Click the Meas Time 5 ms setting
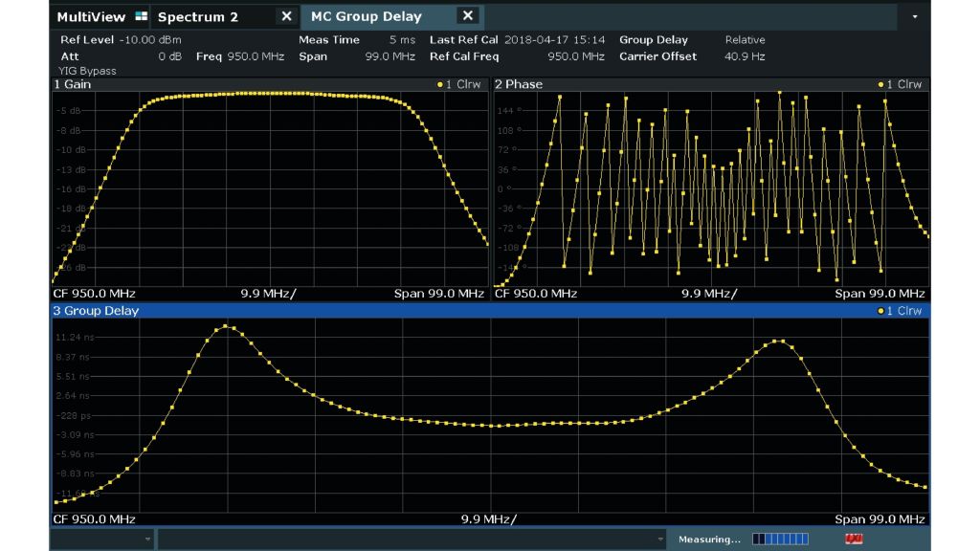 356,40
